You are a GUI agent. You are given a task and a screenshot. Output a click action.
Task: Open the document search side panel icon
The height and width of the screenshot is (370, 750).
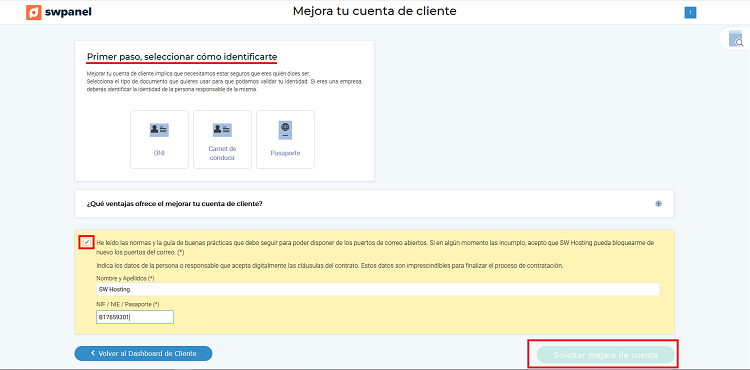(736, 39)
